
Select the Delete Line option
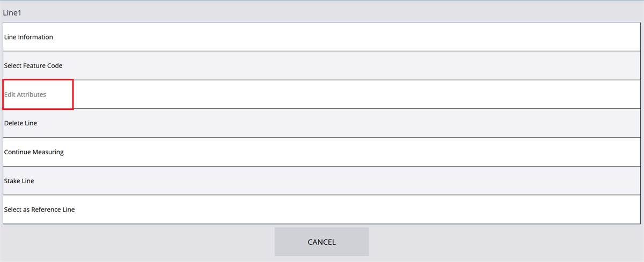(321, 123)
